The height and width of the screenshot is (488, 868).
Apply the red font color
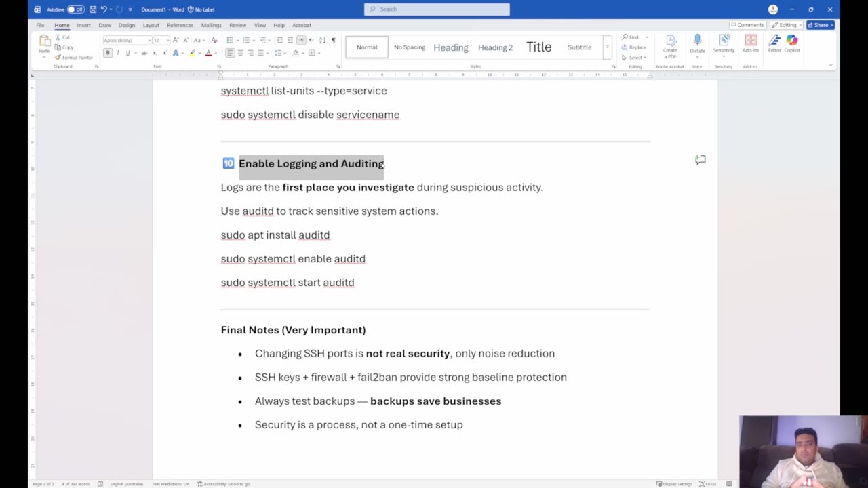click(208, 53)
